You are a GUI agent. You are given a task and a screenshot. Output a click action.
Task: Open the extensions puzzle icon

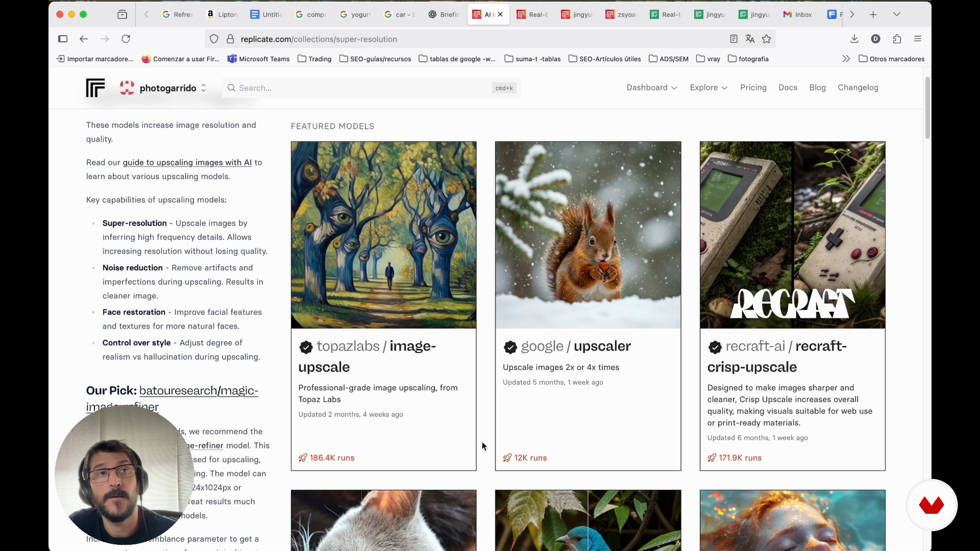click(897, 39)
